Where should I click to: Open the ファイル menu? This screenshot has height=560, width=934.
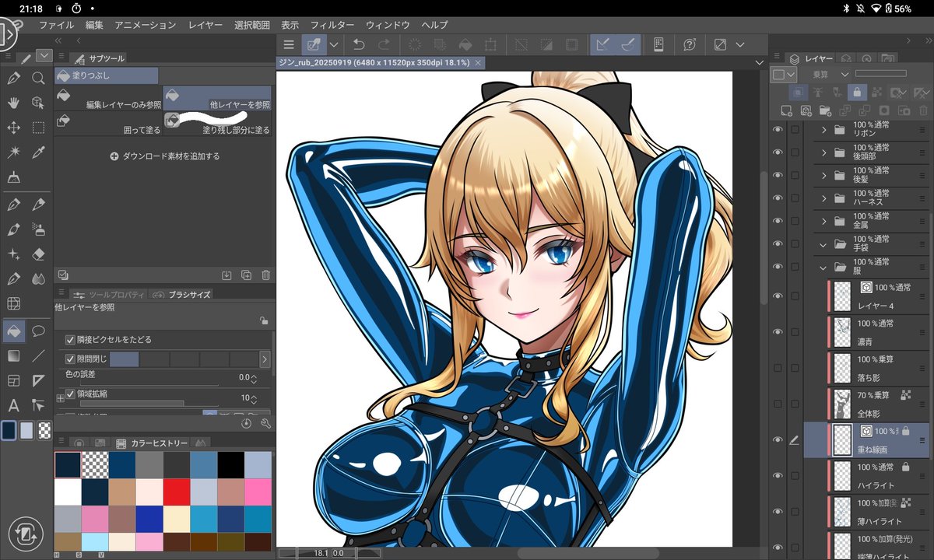[57, 25]
